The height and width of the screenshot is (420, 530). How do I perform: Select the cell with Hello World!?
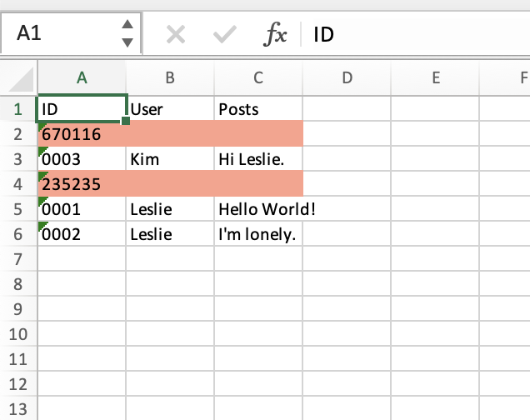tap(258, 209)
